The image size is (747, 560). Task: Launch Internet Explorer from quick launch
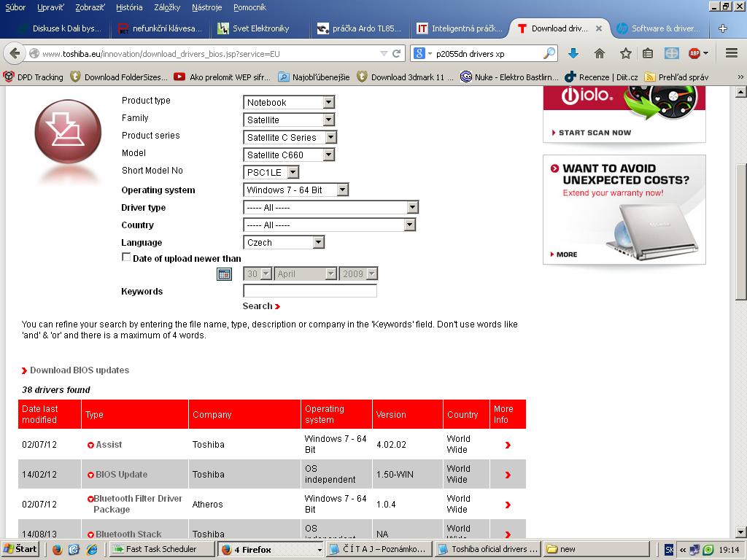point(92,550)
